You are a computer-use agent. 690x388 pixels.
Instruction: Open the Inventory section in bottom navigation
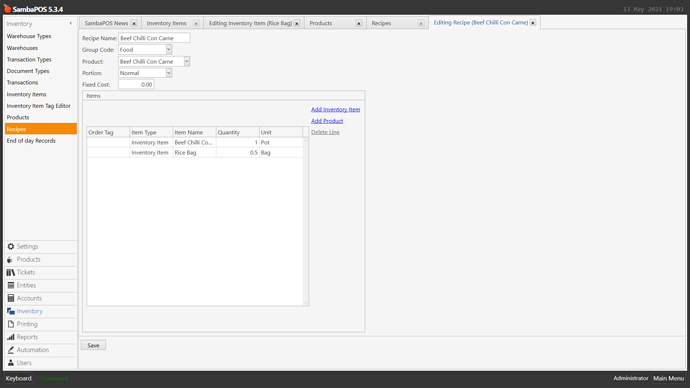click(x=40, y=311)
